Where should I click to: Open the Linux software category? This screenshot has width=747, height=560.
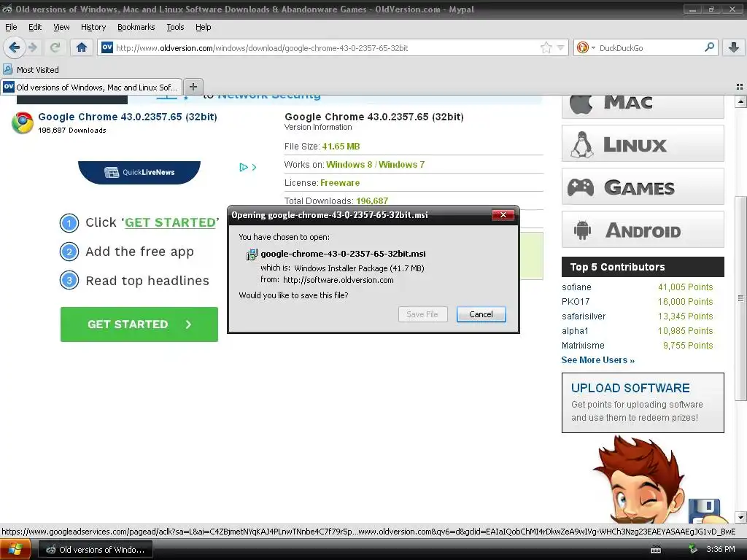(x=643, y=144)
